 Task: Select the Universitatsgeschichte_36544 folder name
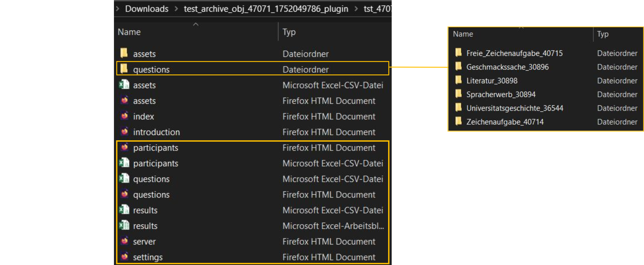[x=515, y=108]
